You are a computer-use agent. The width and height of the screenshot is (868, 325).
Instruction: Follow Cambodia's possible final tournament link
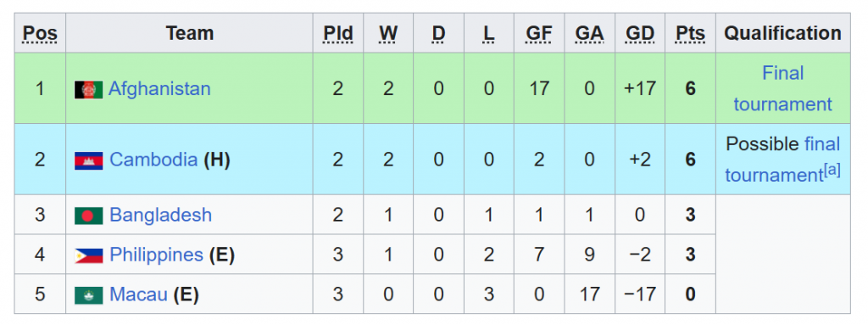point(782,160)
